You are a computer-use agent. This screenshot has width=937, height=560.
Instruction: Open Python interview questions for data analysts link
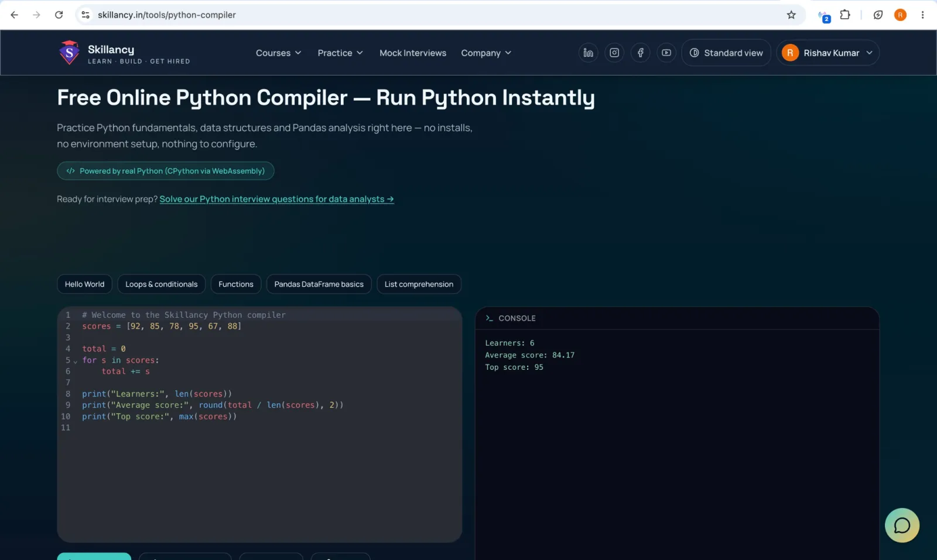point(276,199)
